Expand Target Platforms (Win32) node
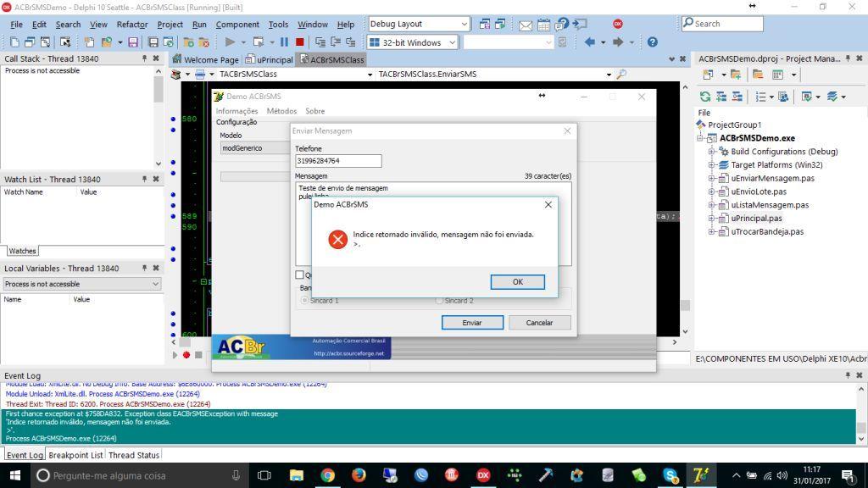 pyautogui.click(x=712, y=164)
